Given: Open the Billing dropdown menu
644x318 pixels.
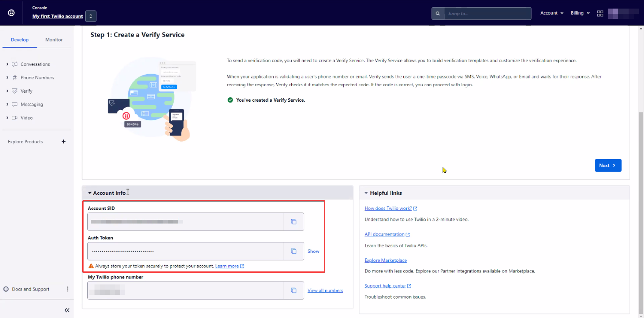Looking at the screenshot, I should [580, 13].
